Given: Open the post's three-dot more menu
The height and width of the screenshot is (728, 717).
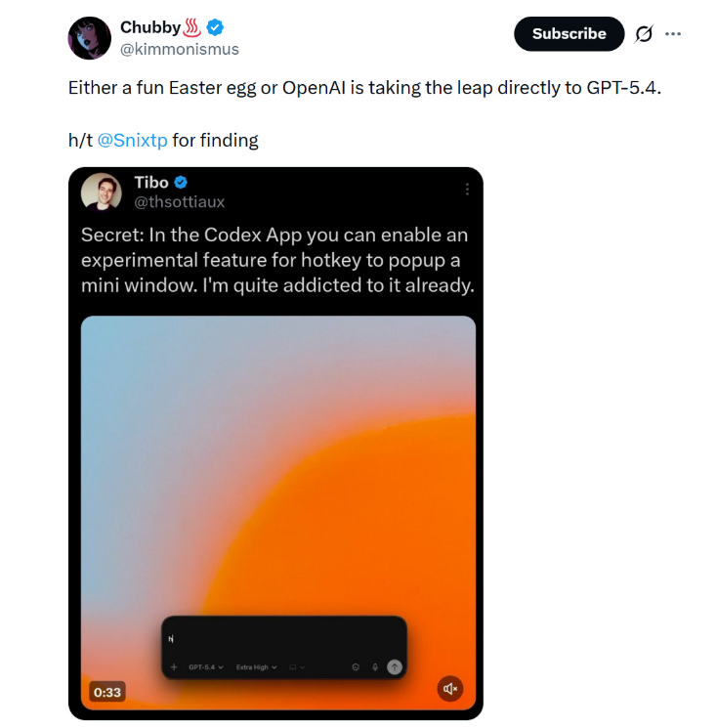Looking at the screenshot, I should tap(673, 33).
